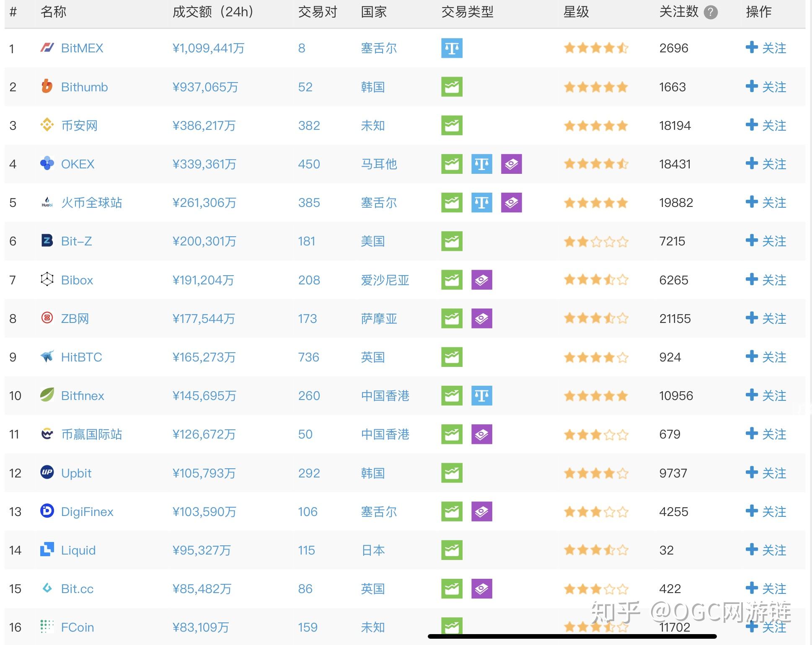Click 币安网 trading pairs count 382
Image resolution: width=812 pixels, height=645 pixels.
pos(309,126)
